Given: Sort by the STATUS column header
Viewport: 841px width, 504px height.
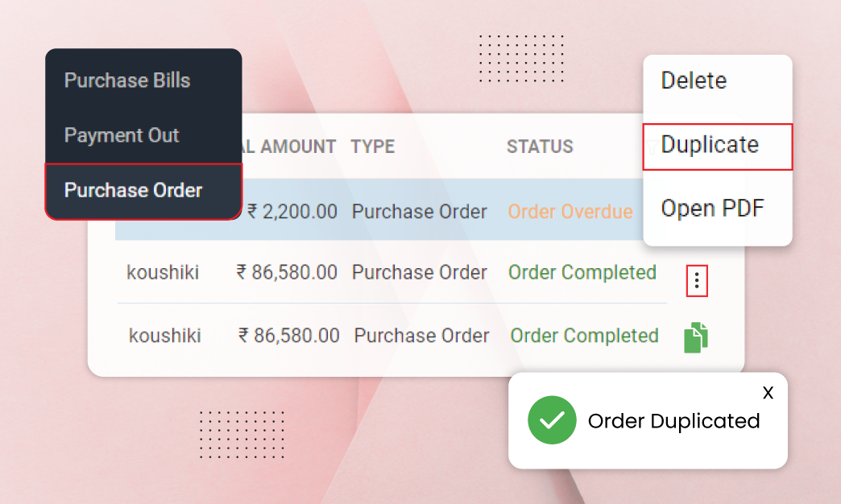Looking at the screenshot, I should pos(540,147).
